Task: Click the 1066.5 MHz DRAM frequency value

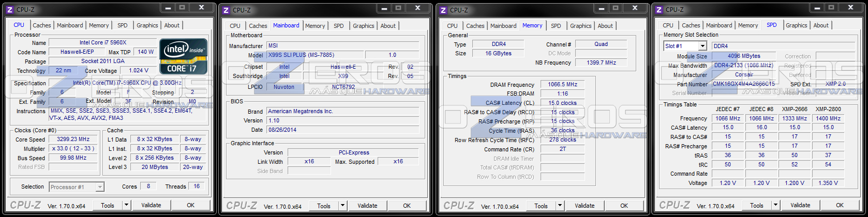Action: coord(563,84)
